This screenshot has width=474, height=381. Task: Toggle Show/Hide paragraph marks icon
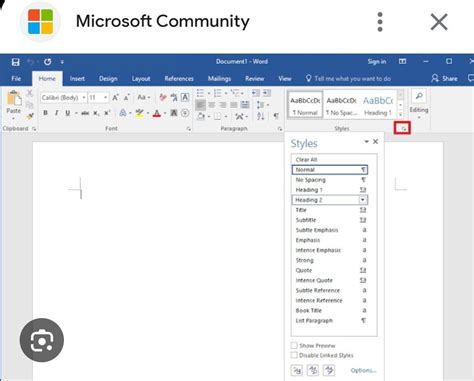point(276,116)
